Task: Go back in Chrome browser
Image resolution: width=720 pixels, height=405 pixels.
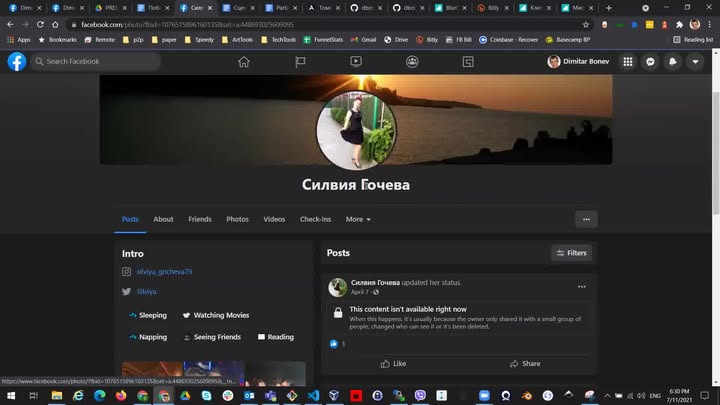Action: click(x=10, y=24)
